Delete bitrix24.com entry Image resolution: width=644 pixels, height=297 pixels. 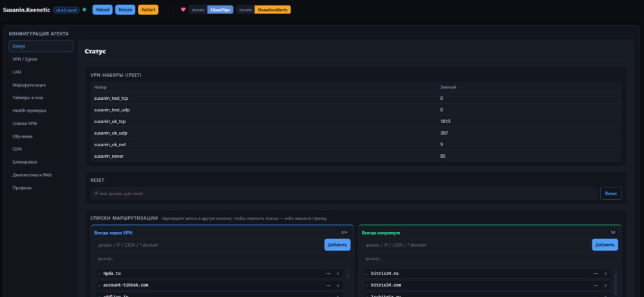[x=605, y=285]
